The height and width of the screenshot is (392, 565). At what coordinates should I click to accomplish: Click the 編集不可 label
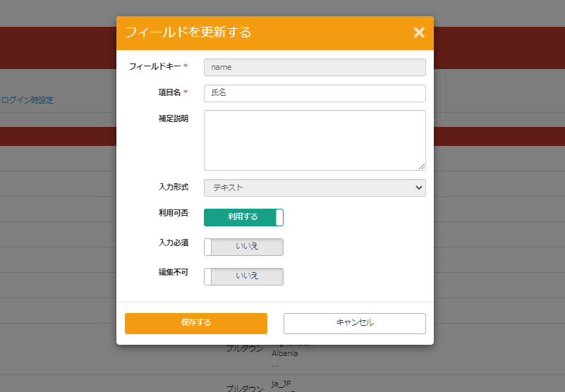173,271
